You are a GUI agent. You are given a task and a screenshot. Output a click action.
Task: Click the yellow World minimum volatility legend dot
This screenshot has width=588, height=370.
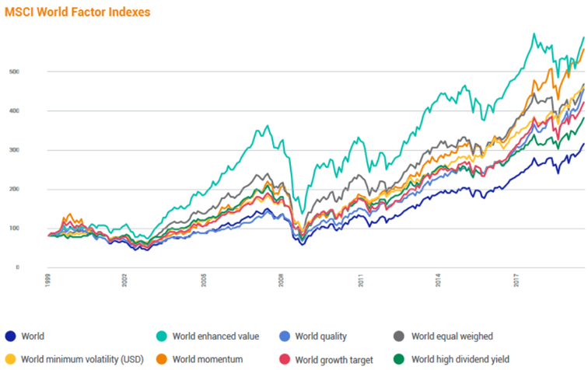[10, 359]
